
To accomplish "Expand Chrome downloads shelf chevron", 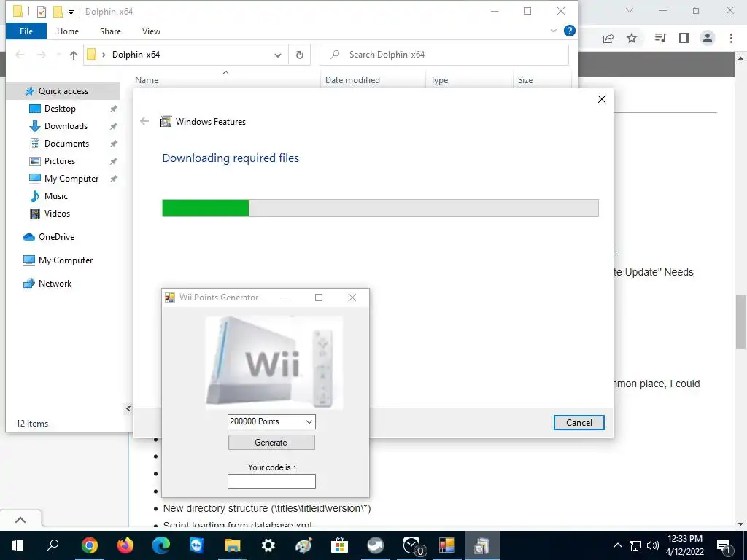I will [x=20, y=520].
